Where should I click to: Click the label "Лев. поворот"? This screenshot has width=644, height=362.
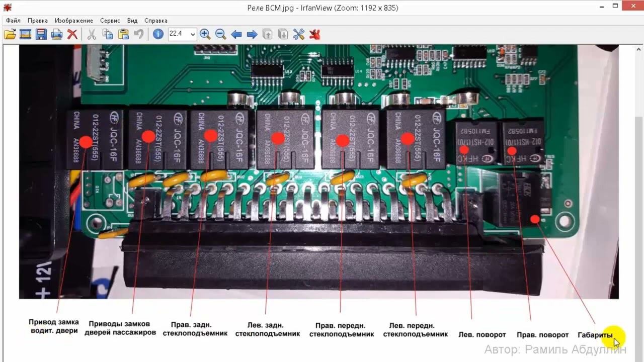(482, 335)
